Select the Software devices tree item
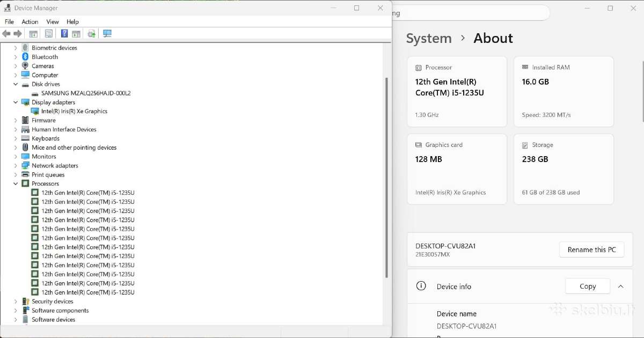Image resolution: width=644 pixels, height=338 pixels. 53,320
